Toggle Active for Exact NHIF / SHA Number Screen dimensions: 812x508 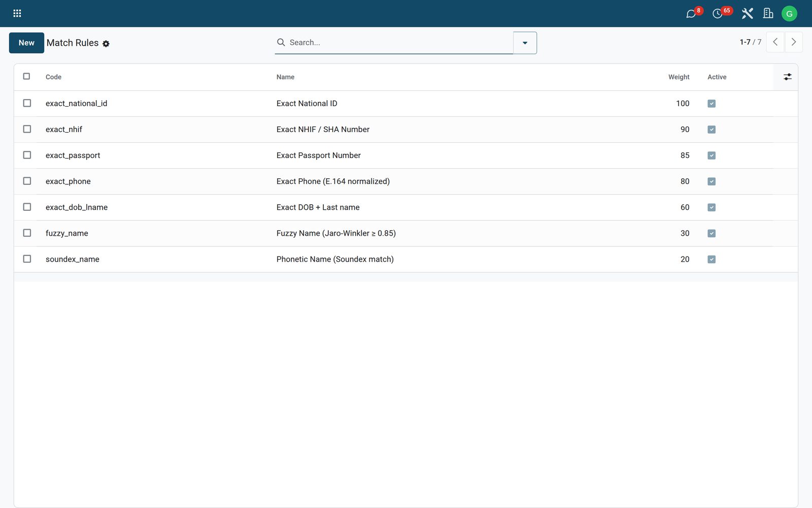click(712, 130)
